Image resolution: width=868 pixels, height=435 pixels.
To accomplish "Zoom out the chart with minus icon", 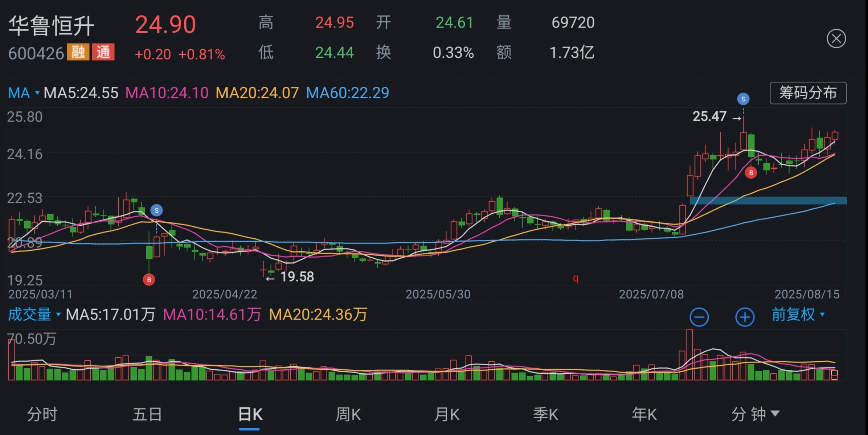I will 699,317.
